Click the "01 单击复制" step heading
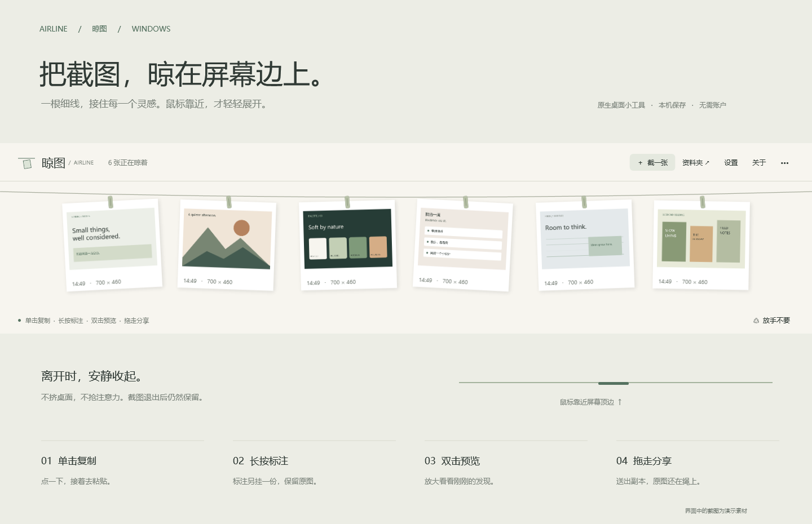Image resolution: width=812 pixels, height=524 pixels. (x=69, y=461)
